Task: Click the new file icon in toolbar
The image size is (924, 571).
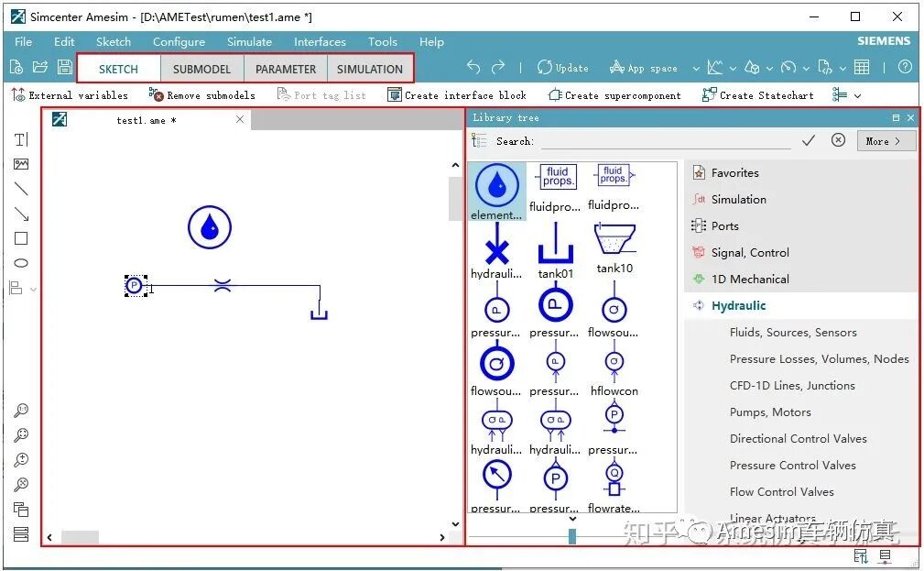Action: point(16,67)
